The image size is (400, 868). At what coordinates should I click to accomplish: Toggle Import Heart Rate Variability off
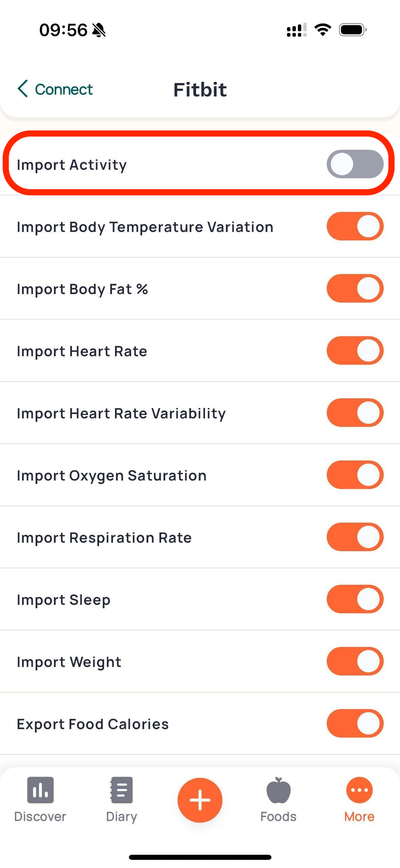coord(355,413)
